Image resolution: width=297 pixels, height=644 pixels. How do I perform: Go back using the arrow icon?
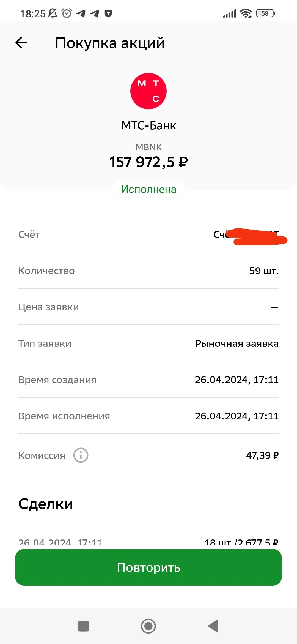point(21,43)
